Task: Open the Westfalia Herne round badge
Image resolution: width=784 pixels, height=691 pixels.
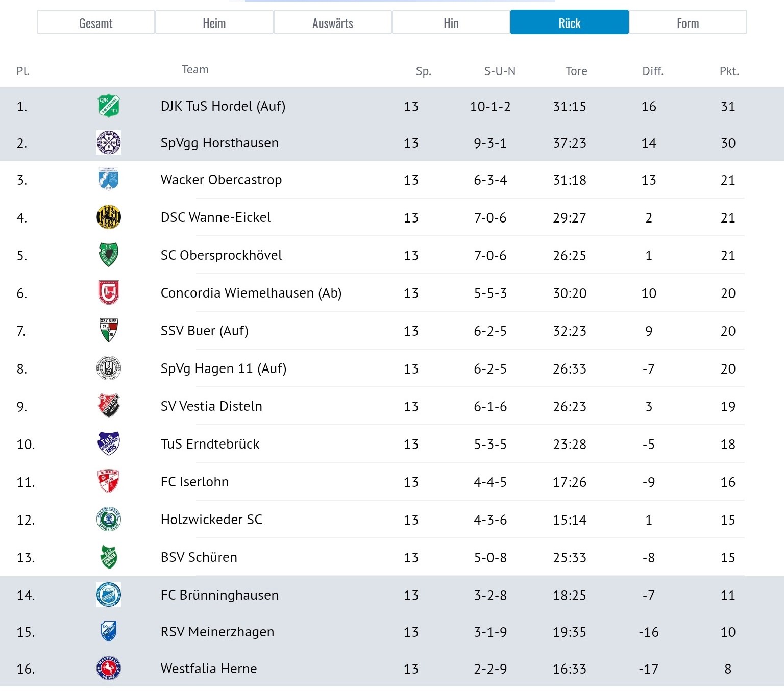Action: 109,668
